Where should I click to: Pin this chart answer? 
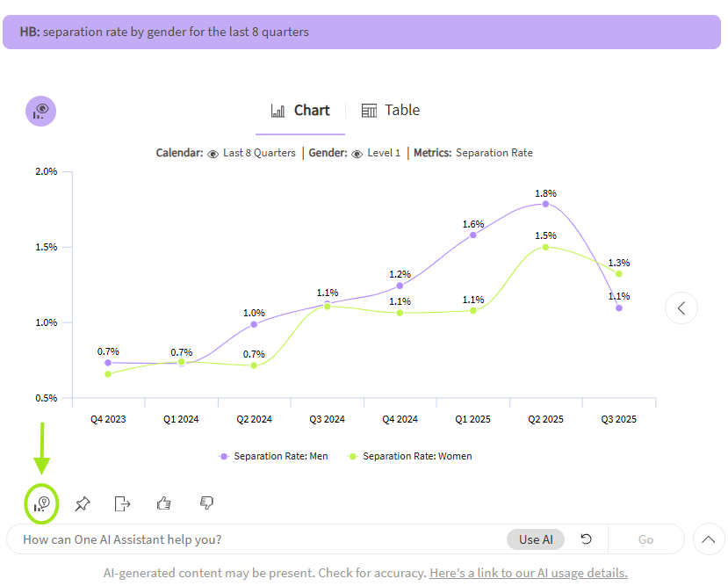[83, 503]
